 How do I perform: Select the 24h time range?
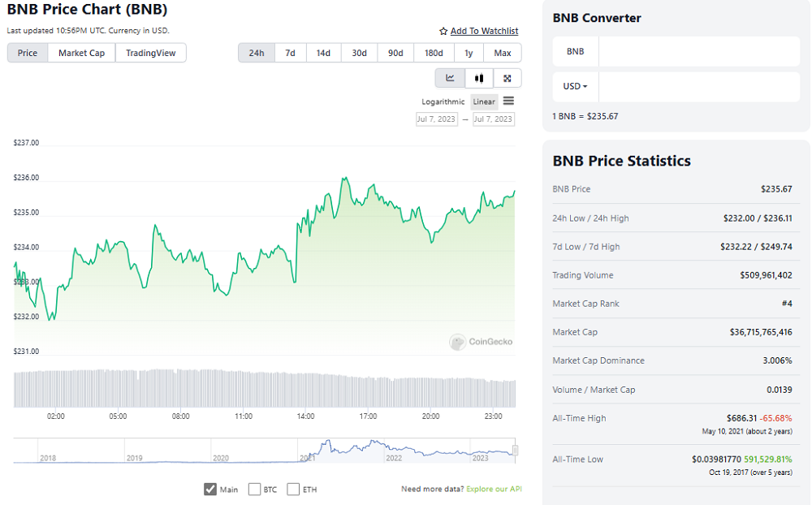pos(257,53)
